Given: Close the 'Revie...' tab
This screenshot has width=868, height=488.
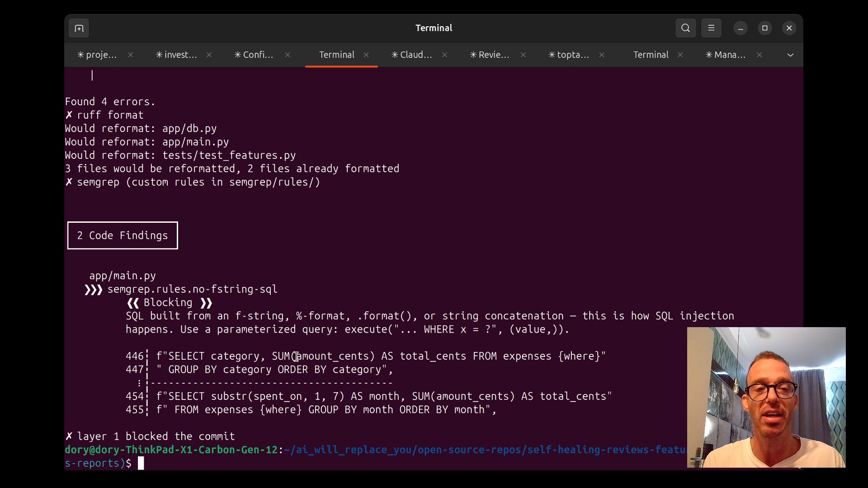Looking at the screenshot, I should pyautogui.click(x=523, y=55).
